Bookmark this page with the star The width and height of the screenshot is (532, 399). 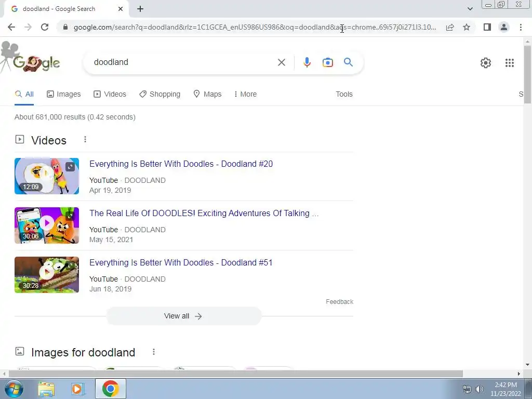pyautogui.click(x=467, y=27)
